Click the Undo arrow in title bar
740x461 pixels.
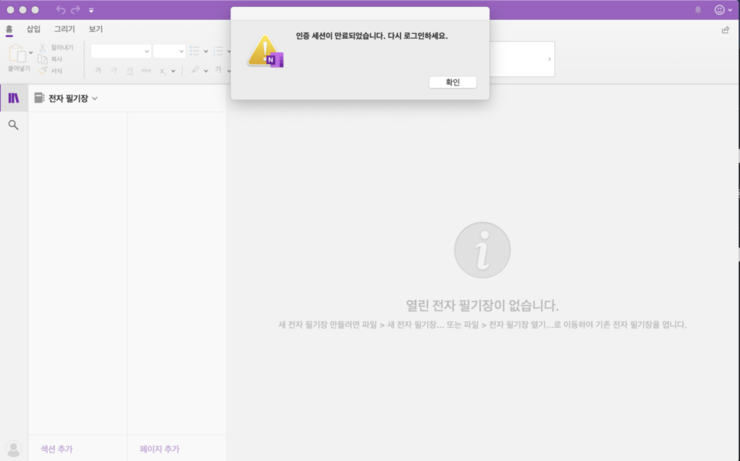60,9
